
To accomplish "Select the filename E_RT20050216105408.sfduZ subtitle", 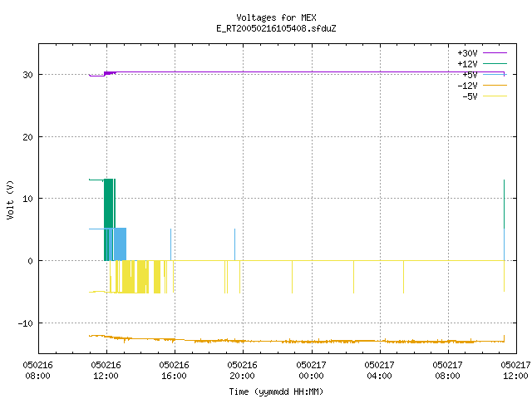I will click(276, 28).
